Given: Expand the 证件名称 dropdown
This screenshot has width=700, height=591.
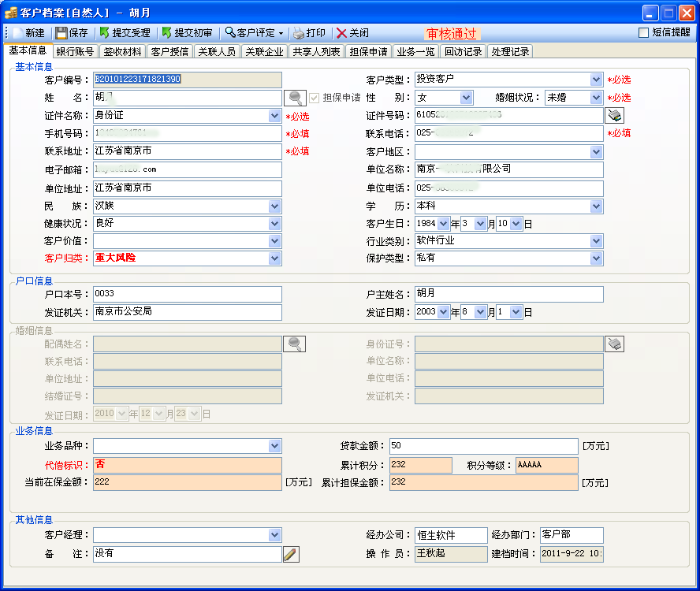Looking at the screenshot, I should click(x=275, y=116).
